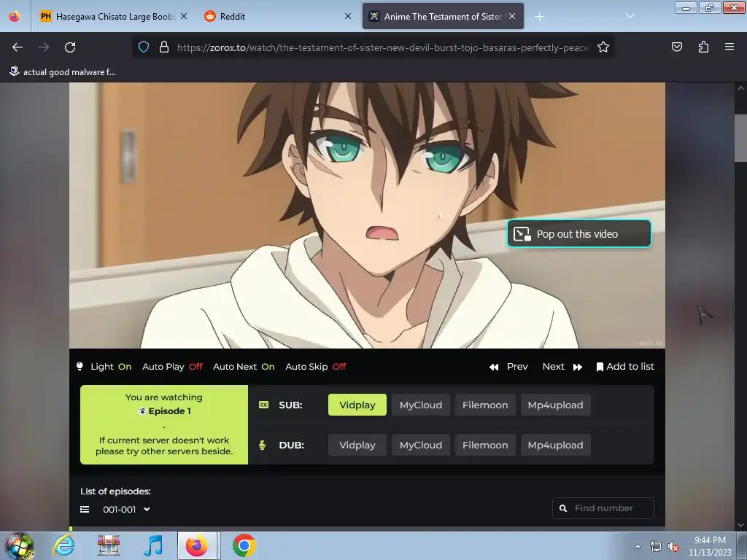The width and height of the screenshot is (747, 560).
Task: Click the muted volume tray icon
Action: (x=673, y=547)
